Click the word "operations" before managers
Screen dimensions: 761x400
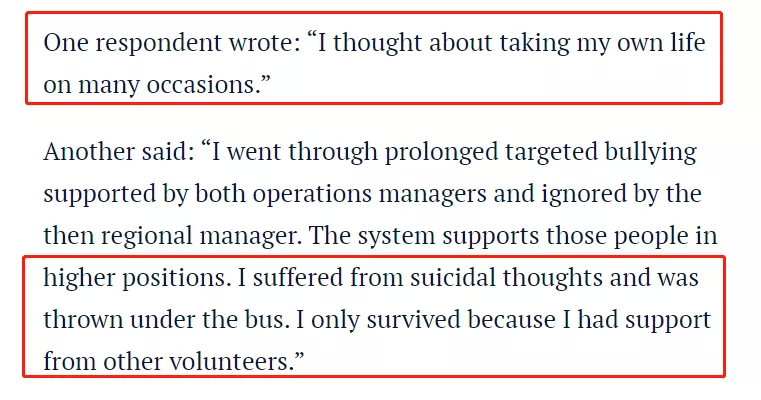312,195
